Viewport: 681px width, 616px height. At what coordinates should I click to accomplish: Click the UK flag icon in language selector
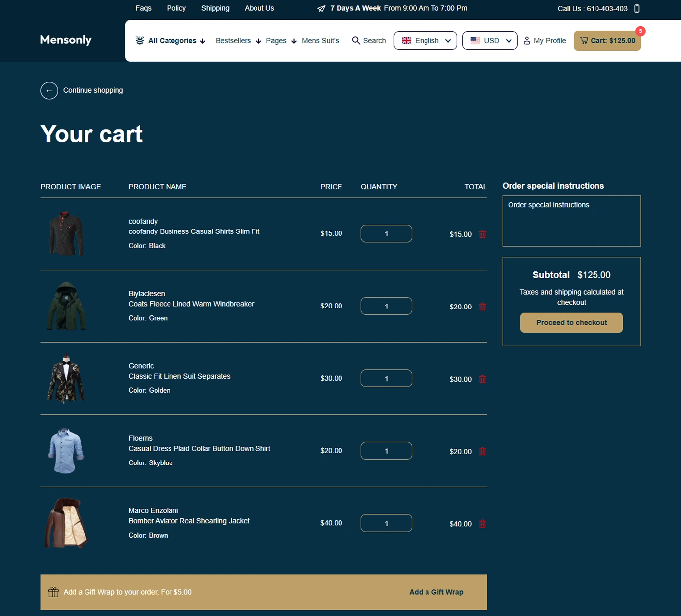point(406,41)
